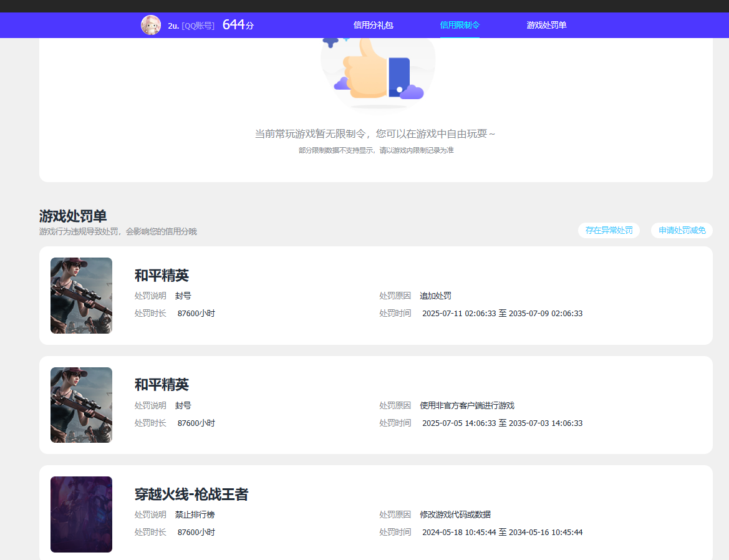Click the 修改游戏代码或数据 reason text
The height and width of the screenshot is (560, 729).
pos(456,514)
